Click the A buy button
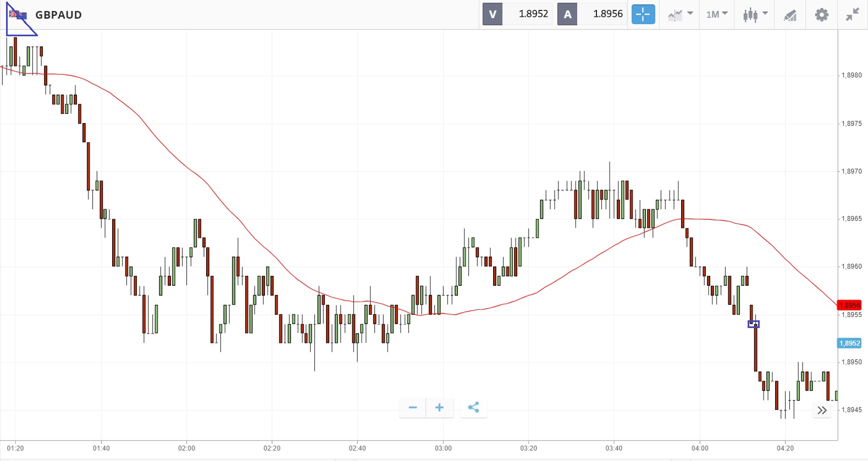868x461 pixels. 567,14
